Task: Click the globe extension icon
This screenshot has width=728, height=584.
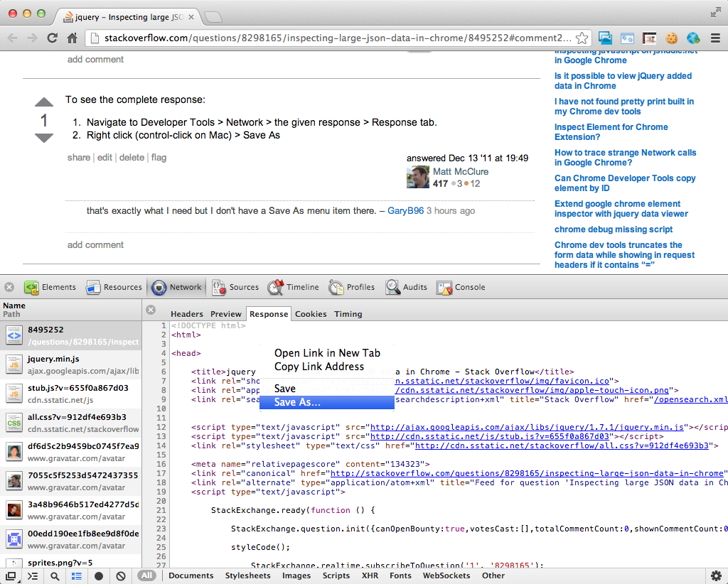Action: click(693, 38)
